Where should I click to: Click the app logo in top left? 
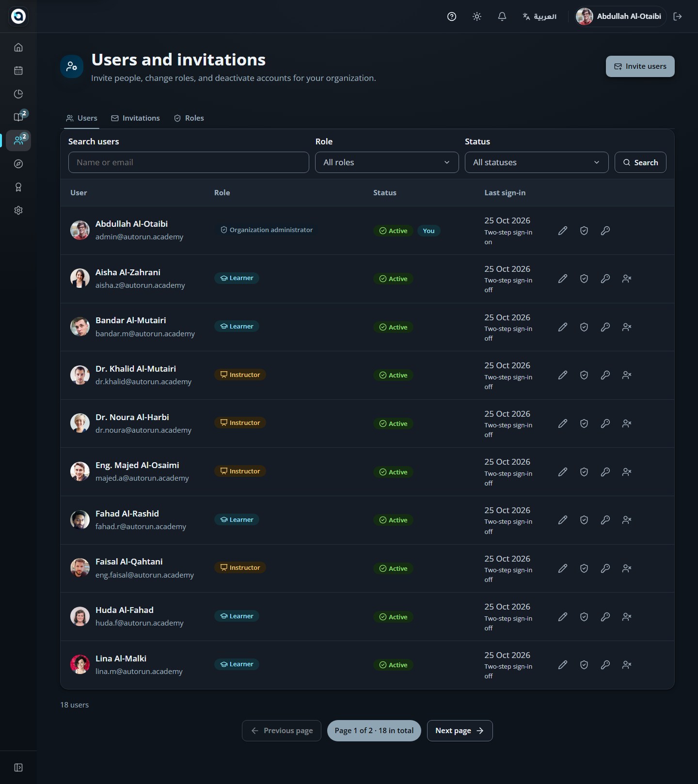(18, 16)
